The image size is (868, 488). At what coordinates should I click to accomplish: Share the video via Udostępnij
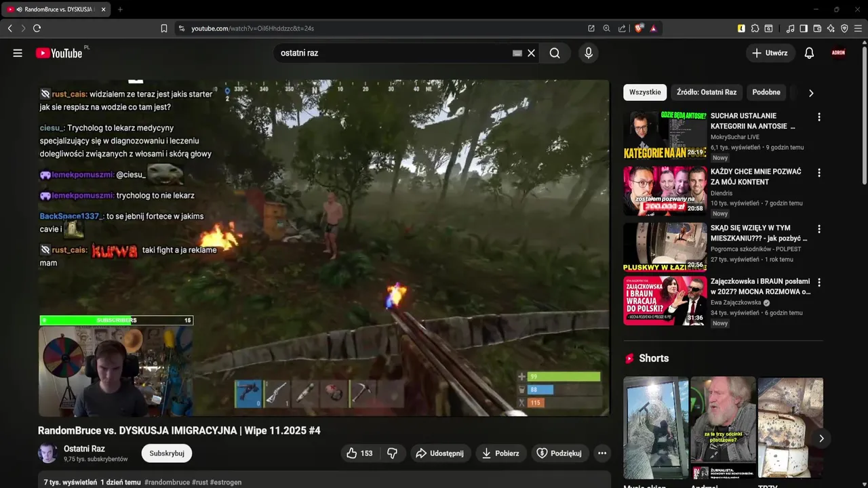pos(440,453)
